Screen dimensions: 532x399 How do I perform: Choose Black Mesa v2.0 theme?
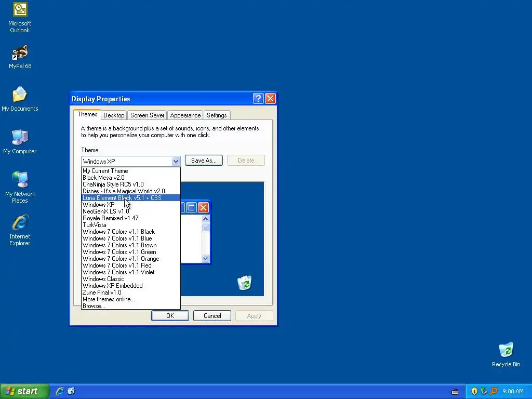[130, 178]
